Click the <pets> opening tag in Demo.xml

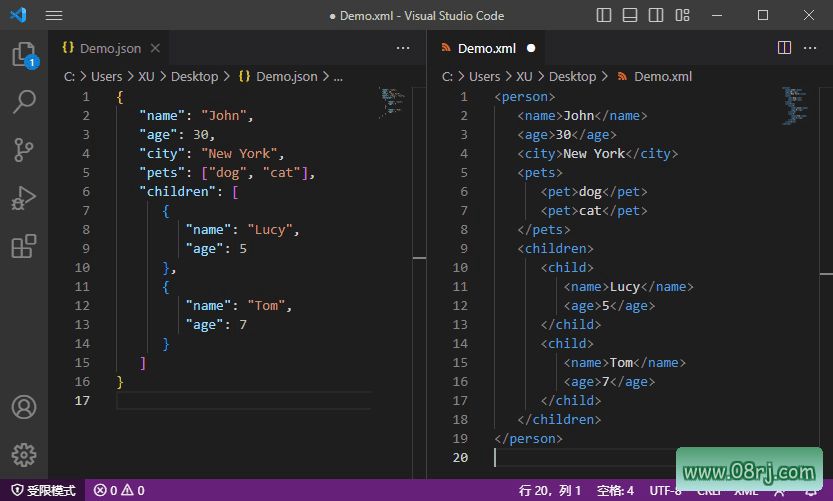coord(540,173)
